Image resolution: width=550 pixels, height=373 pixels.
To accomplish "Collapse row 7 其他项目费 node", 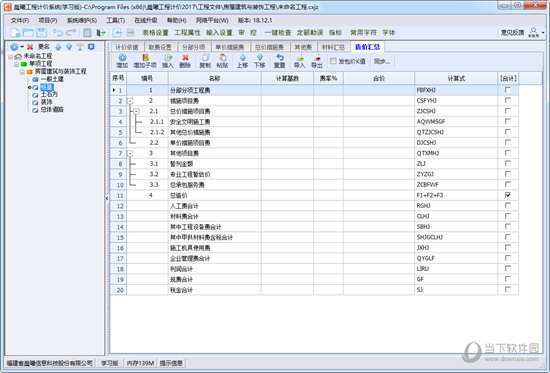I will [x=130, y=153].
